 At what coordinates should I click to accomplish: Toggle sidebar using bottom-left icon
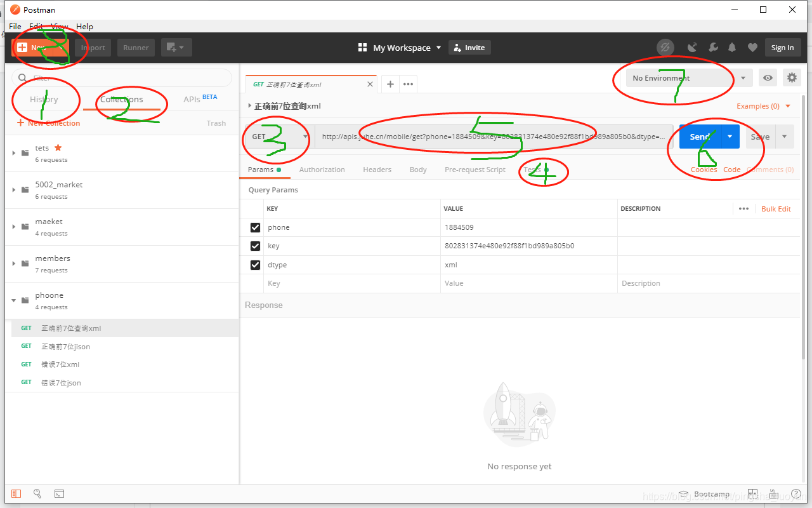pyautogui.click(x=16, y=494)
